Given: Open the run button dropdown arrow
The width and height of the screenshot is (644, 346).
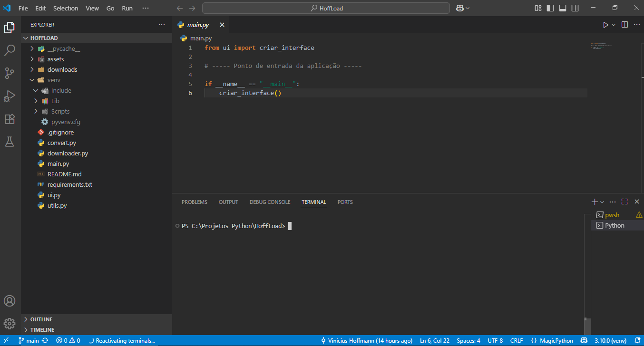Looking at the screenshot, I should (x=614, y=25).
